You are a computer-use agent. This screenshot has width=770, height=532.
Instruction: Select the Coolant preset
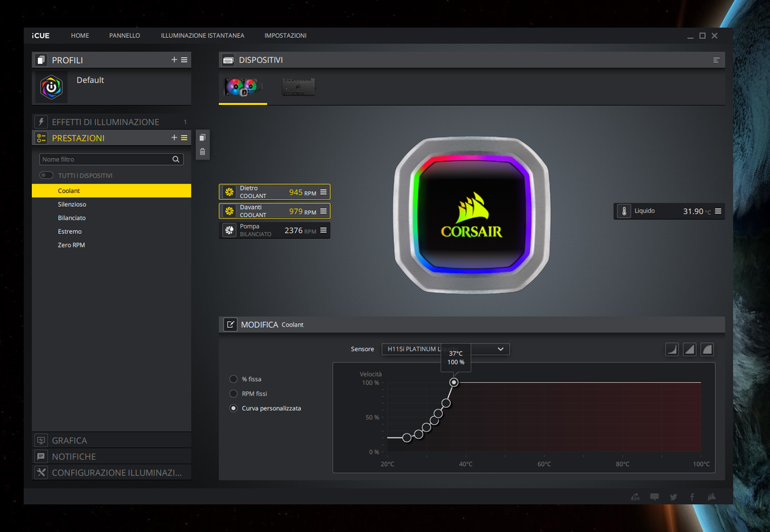click(111, 190)
